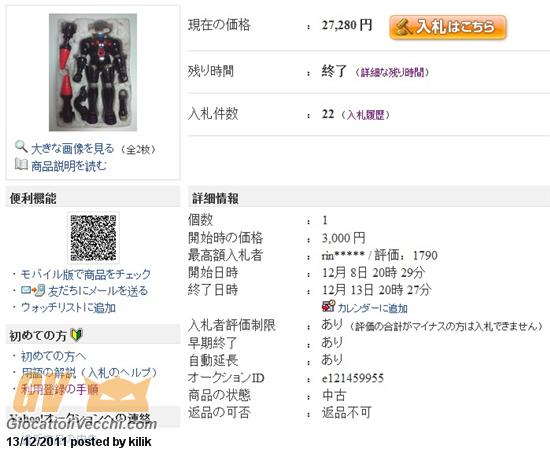Screen dimensions: 550x449
Task: Open the モバイル版で商品をチェック link
Action: [86, 274]
